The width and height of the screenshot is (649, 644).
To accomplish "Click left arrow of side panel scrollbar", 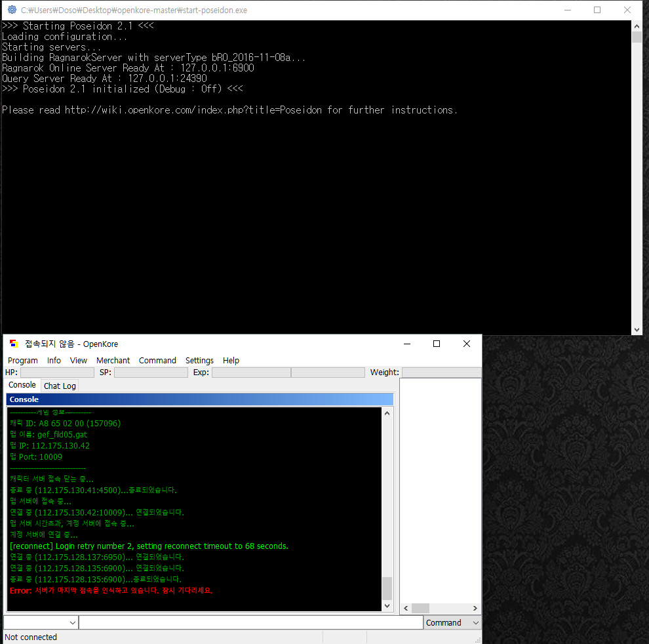I will click(406, 608).
